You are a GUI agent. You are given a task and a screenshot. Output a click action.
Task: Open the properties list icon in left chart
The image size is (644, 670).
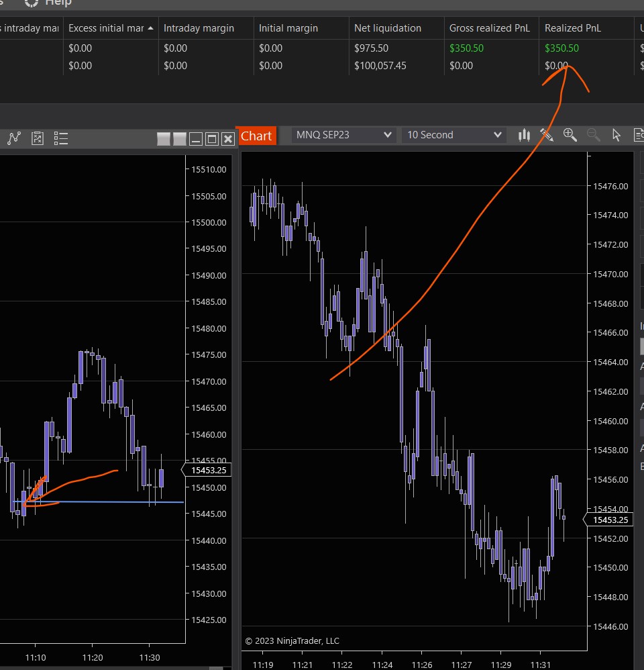tap(61, 138)
